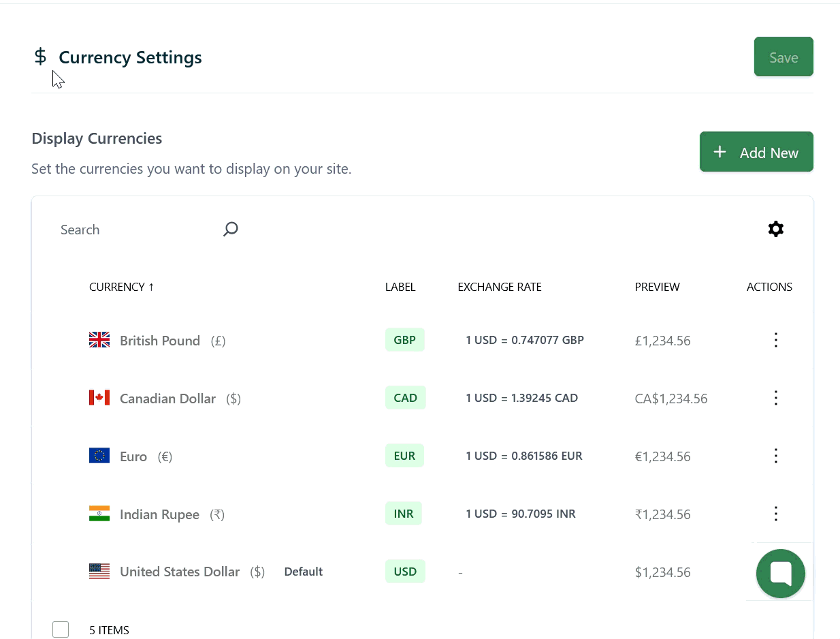Click the Euro flag icon
Image resolution: width=840 pixels, height=639 pixels.
tap(99, 456)
